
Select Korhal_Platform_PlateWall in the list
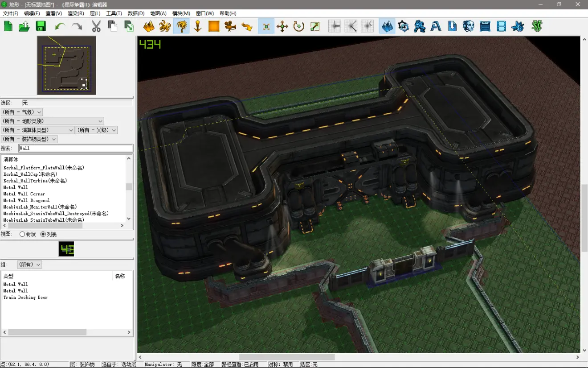44,168
